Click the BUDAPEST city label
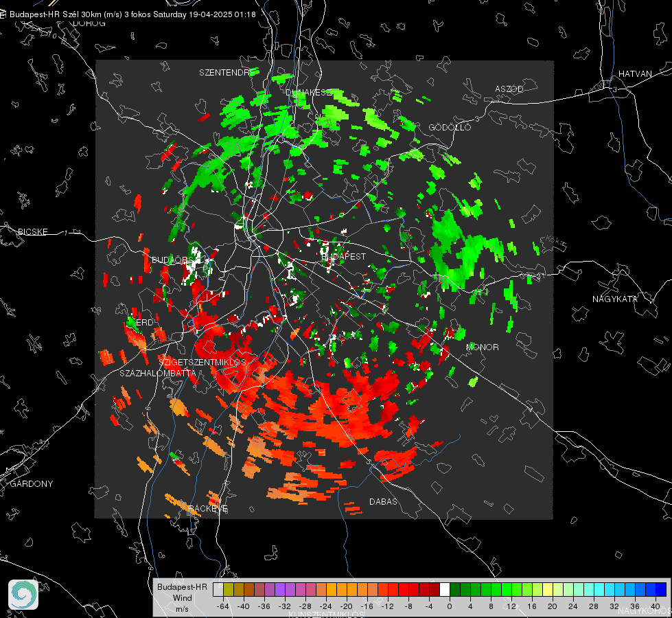 (x=344, y=256)
